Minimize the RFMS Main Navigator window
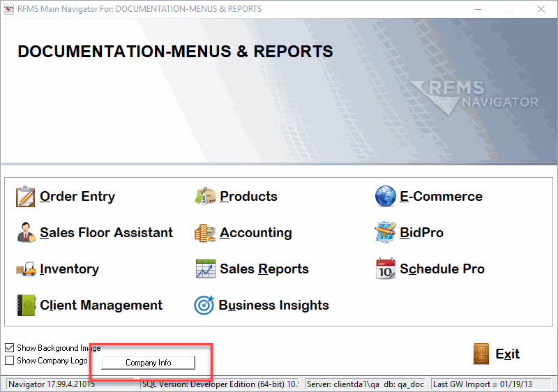The image size is (558, 392). pos(478,9)
